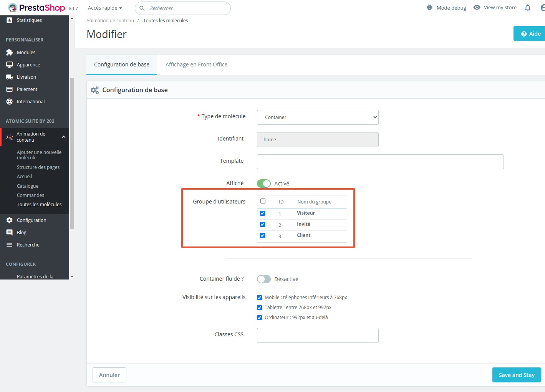Collapse the Animation de contenu menu
This screenshot has width=545, height=392.
(63, 137)
